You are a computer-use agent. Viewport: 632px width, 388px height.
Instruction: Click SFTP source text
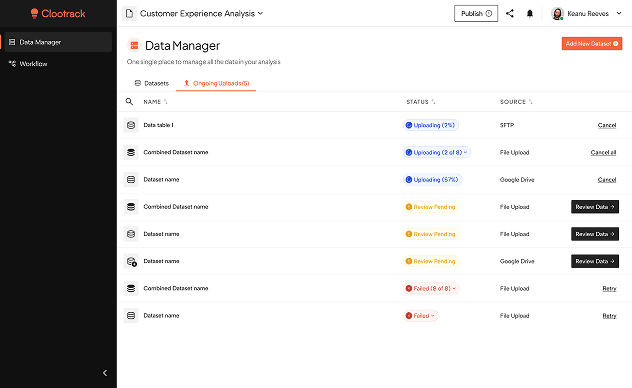[507, 125]
